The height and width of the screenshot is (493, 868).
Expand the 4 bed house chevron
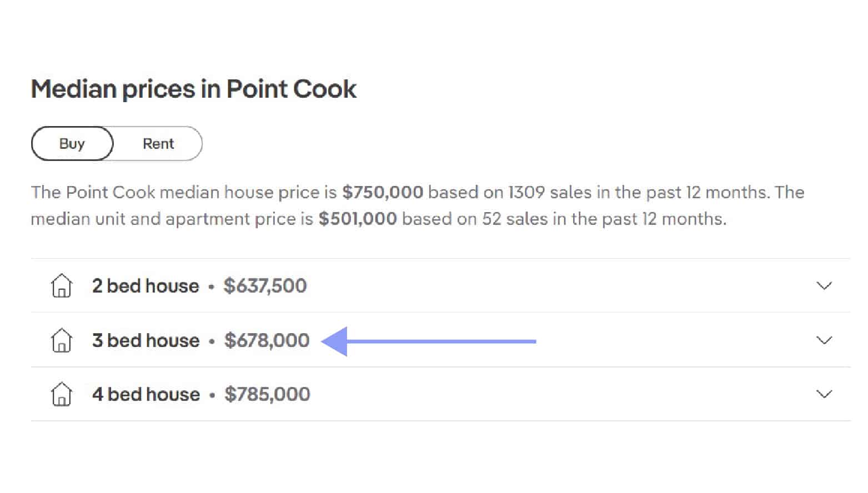click(x=824, y=394)
